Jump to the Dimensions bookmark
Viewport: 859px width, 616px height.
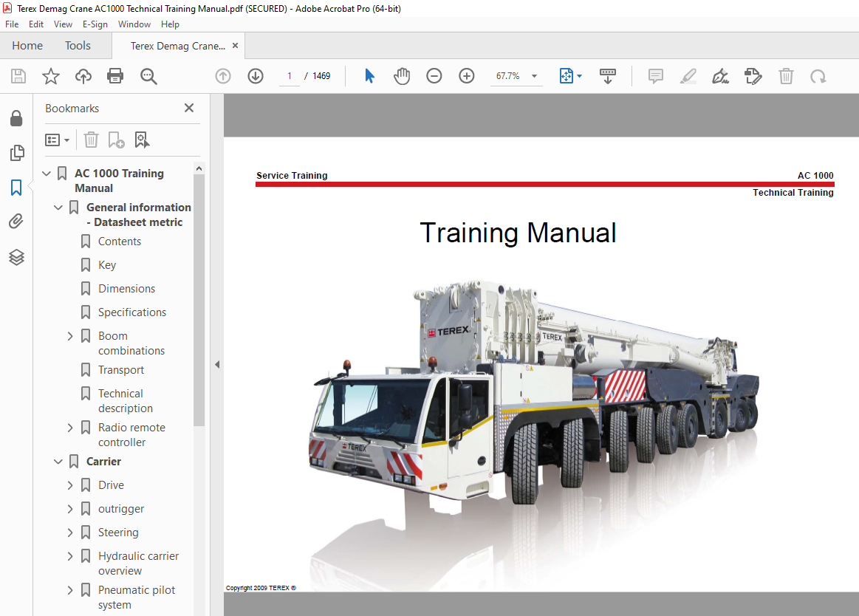[x=126, y=289]
